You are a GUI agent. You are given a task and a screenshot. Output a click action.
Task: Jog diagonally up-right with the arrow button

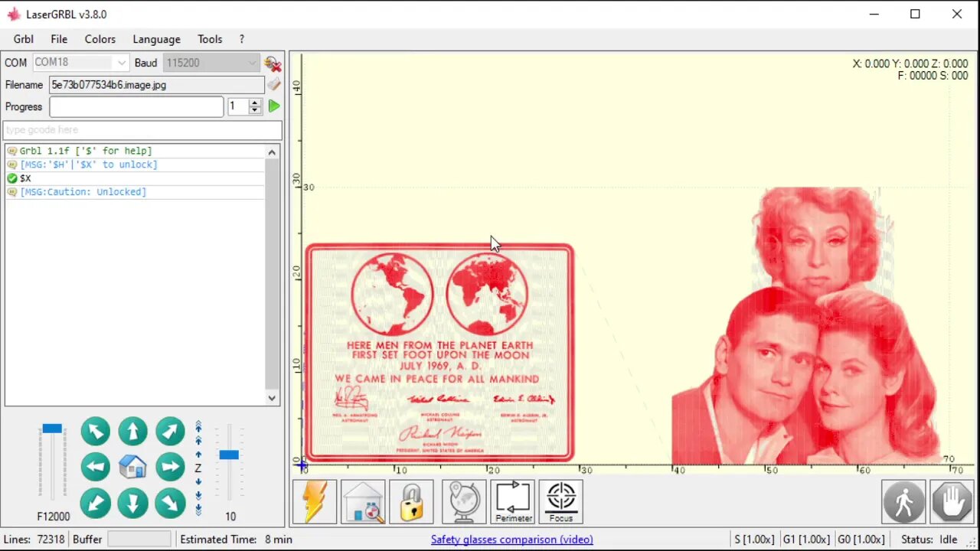click(170, 432)
